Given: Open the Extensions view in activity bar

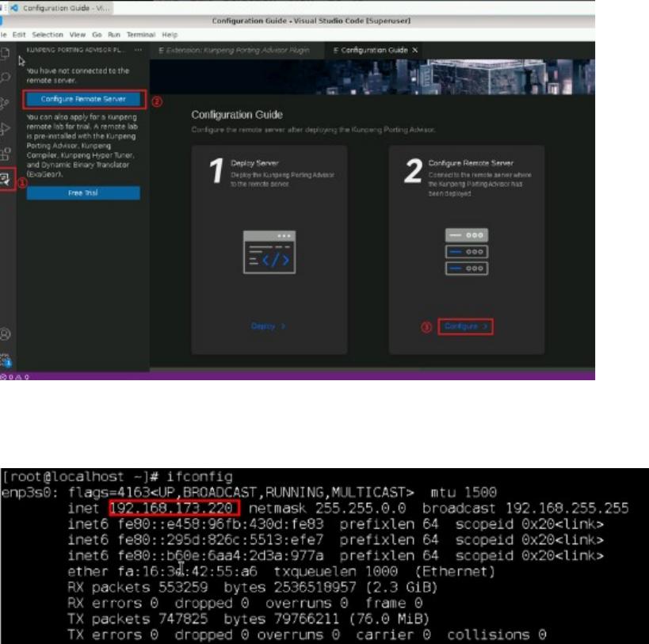Looking at the screenshot, I should (5, 154).
